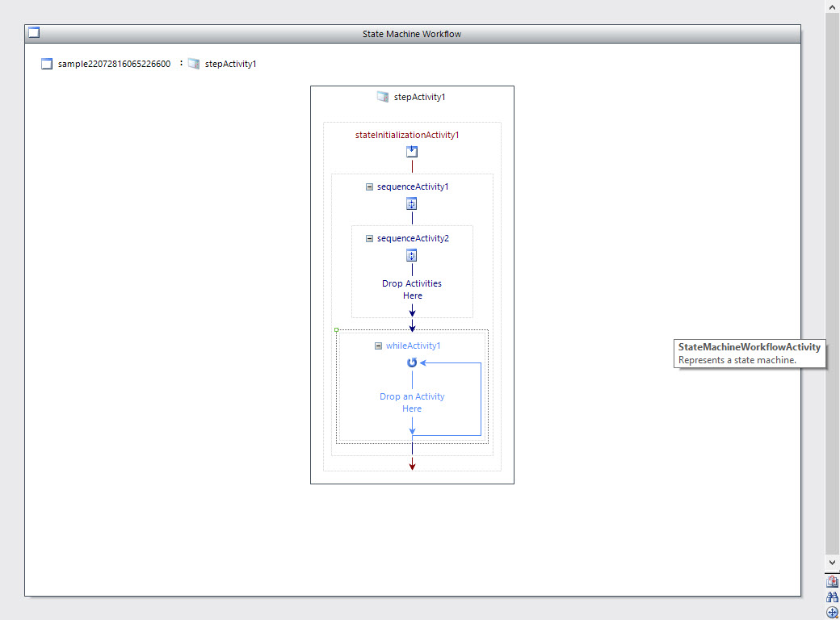This screenshot has width=840, height=620.
Task: Collapse sequenceActivity2
Action: point(369,238)
